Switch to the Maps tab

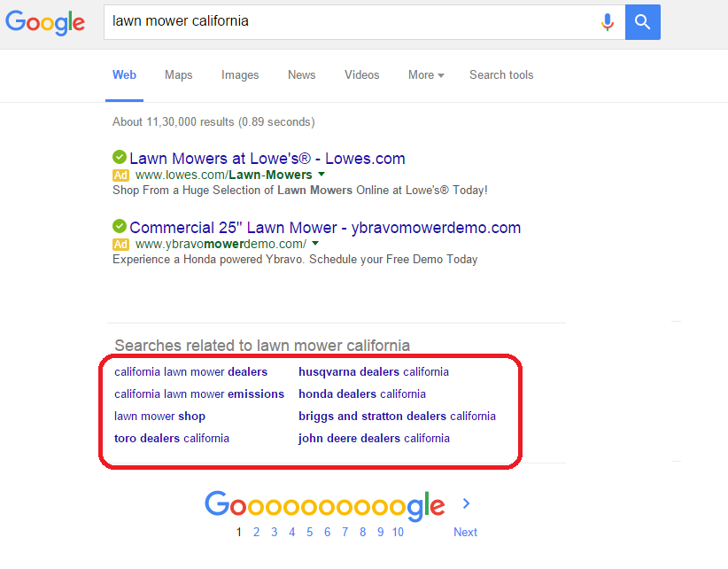point(178,74)
